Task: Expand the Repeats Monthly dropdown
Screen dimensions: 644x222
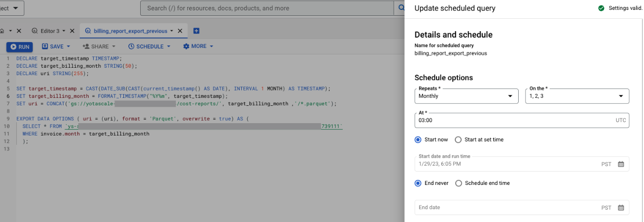Action: coord(466,96)
